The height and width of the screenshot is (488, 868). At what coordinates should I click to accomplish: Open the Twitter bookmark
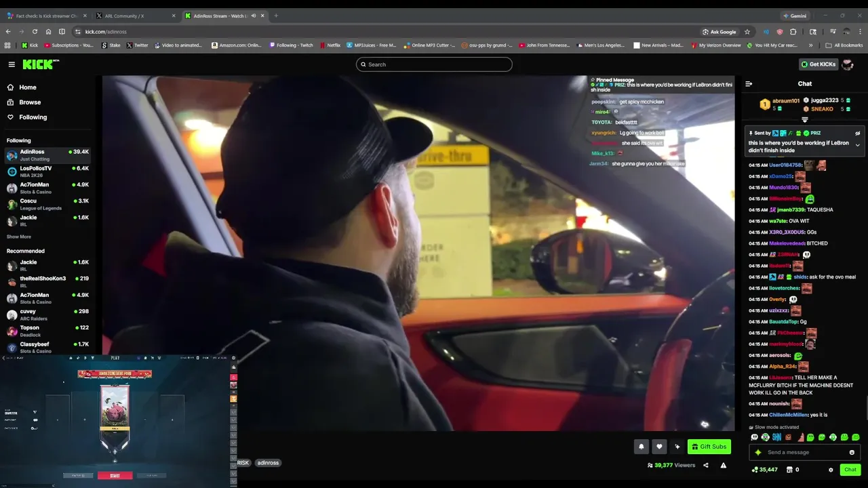click(137, 45)
